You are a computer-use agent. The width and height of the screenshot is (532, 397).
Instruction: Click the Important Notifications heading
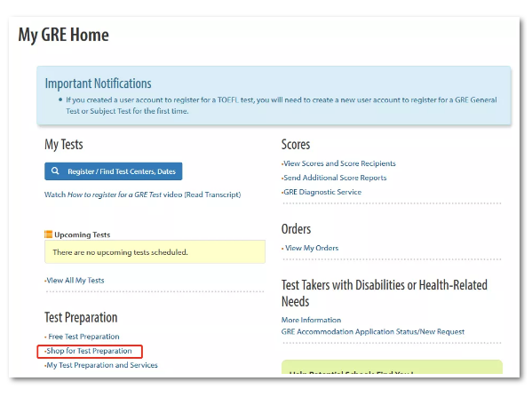98,83
